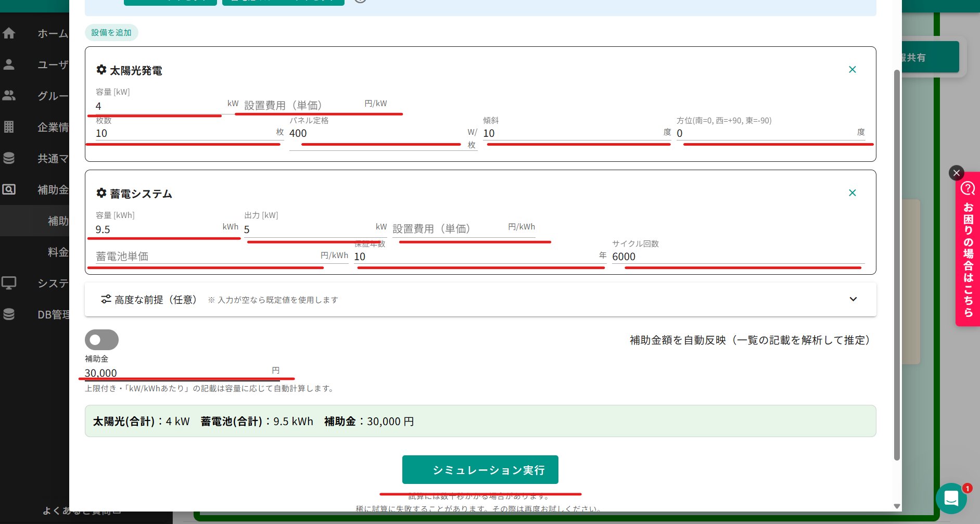
Task: Remove the 蓄電システム equipment card
Action: (x=852, y=193)
